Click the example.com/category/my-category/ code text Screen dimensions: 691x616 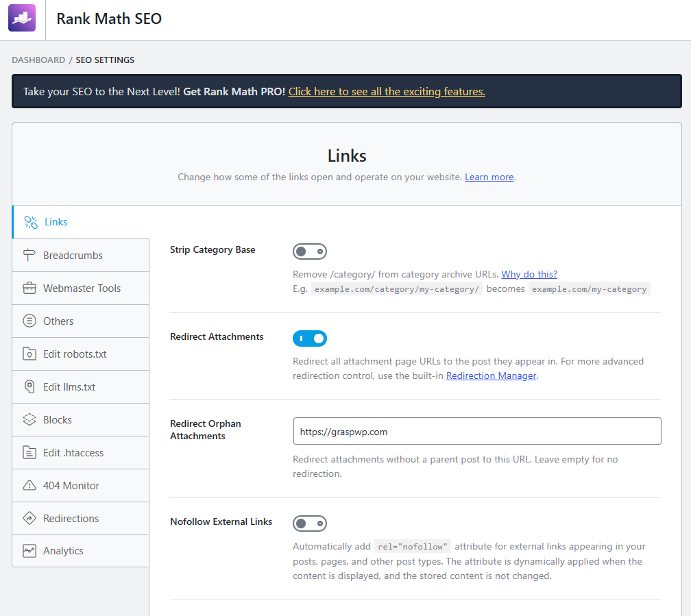tap(397, 289)
